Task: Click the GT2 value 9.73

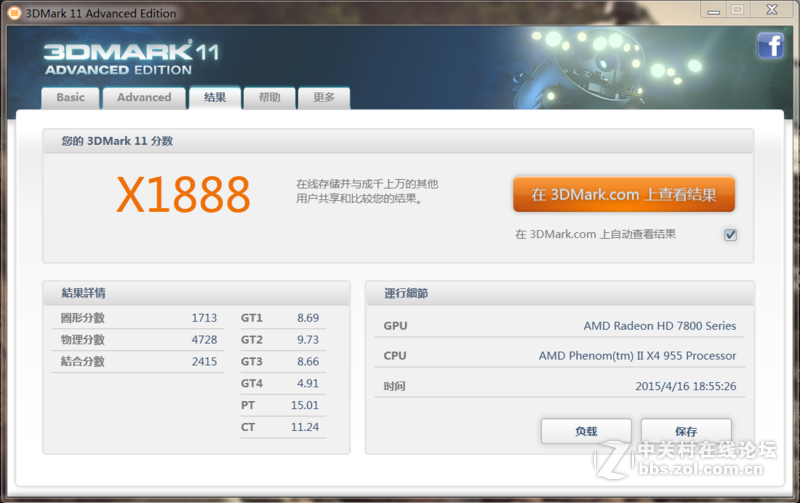Action: pyautogui.click(x=308, y=340)
